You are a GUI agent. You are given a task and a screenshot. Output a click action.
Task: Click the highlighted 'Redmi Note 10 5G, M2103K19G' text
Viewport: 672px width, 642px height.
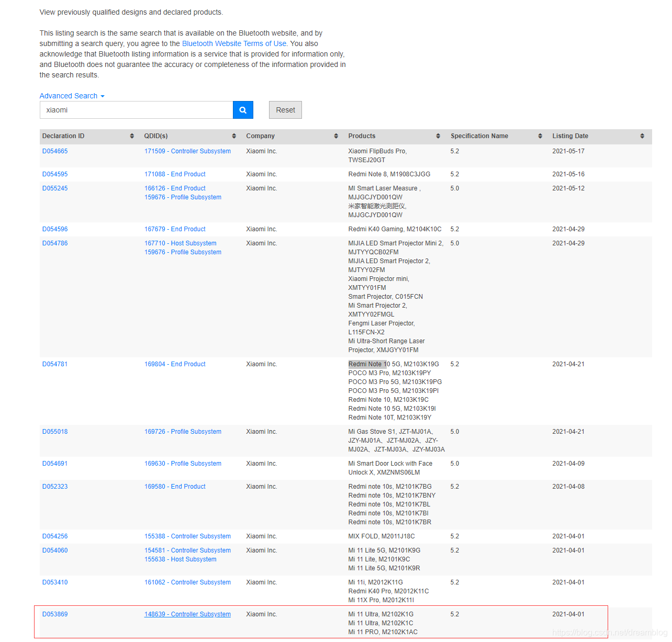click(x=394, y=364)
